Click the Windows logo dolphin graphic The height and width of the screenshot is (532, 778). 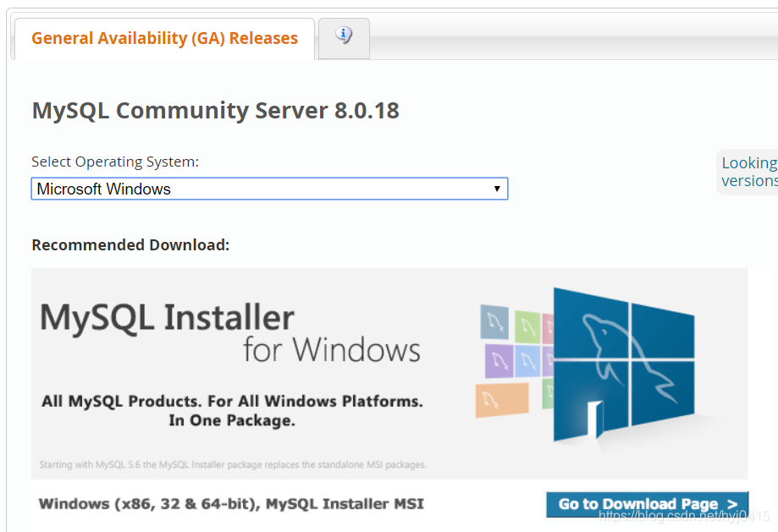(x=624, y=364)
